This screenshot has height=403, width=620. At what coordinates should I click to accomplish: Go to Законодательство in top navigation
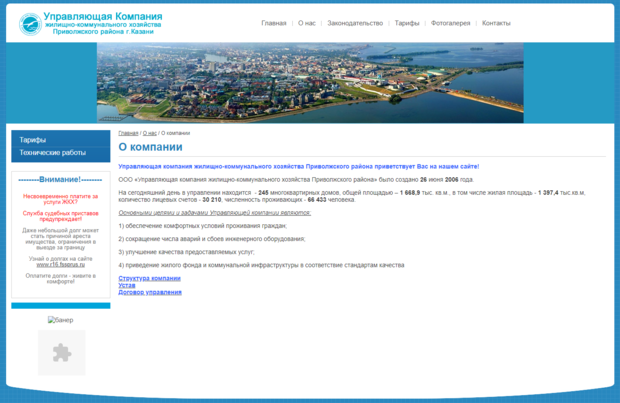(x=355, y=22)
